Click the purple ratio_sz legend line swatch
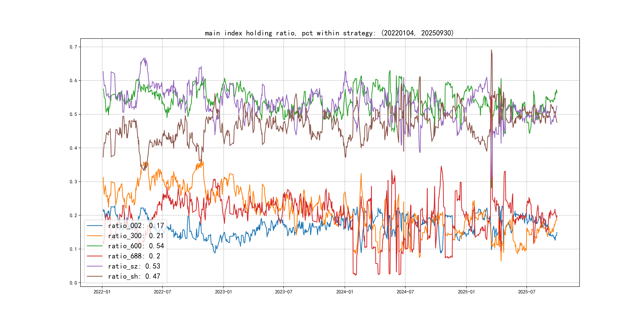This screenshot has height=322, width=644. 94,266
